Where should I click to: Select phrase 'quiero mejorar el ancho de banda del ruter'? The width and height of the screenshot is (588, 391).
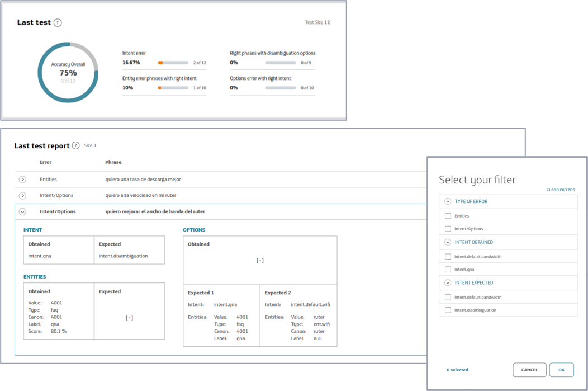(x=155, y=211)
